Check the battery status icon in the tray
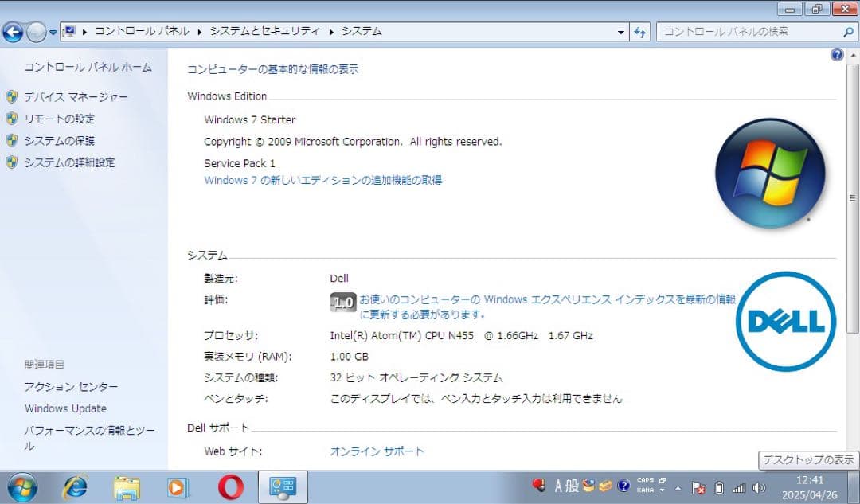Screen dimensions: 860x504 (x=718, y=486)
